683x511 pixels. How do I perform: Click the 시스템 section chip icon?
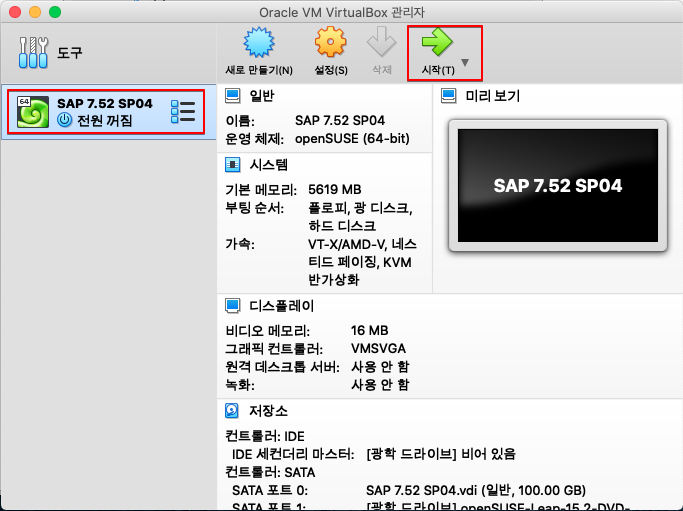(233, 165)
